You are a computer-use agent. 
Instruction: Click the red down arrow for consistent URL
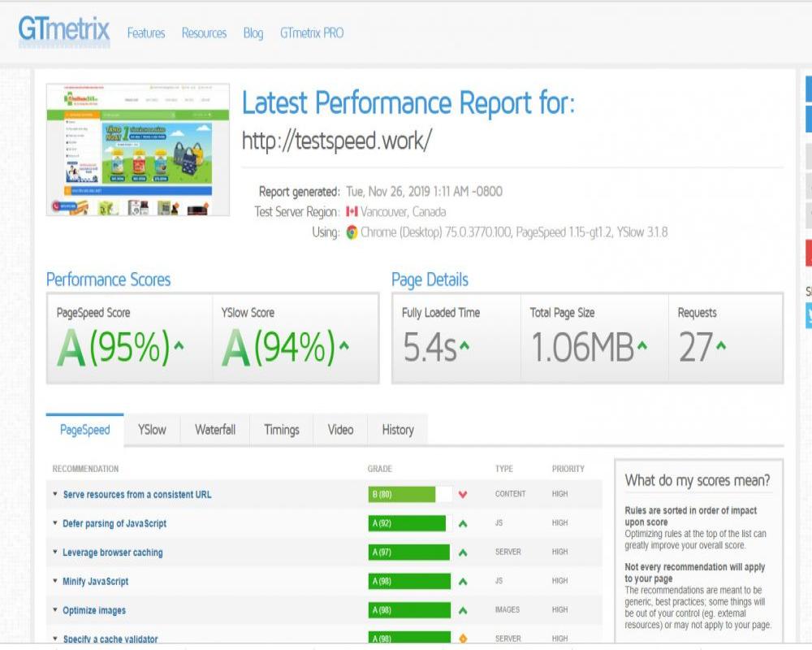[x=463, y=495]
